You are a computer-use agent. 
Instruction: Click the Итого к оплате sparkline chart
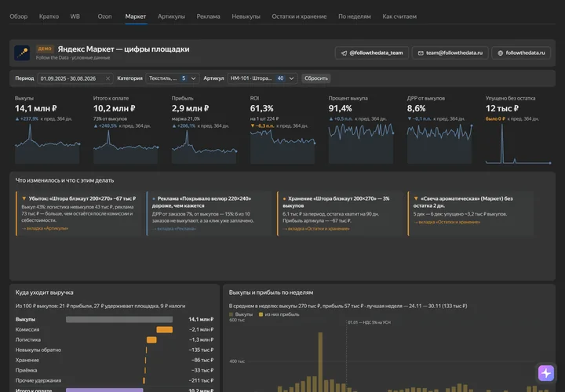click(x=126, y=147)
